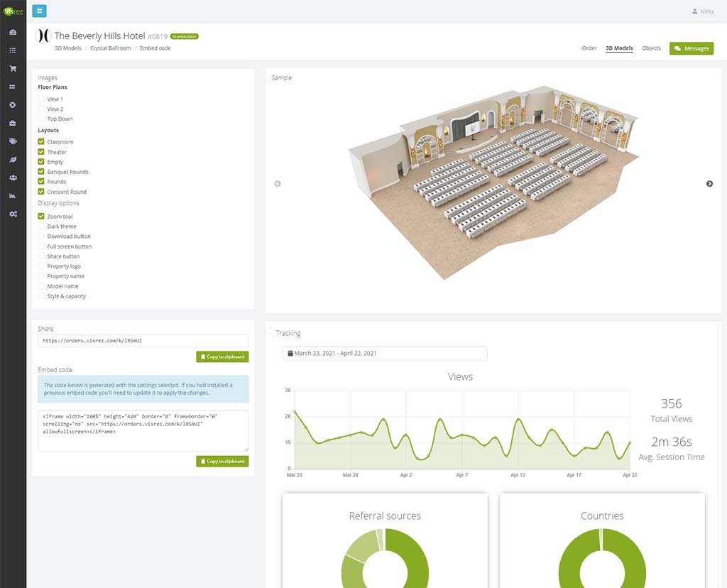Click the Referral sources donut chart
727x588 pixels.
(385, 558)
